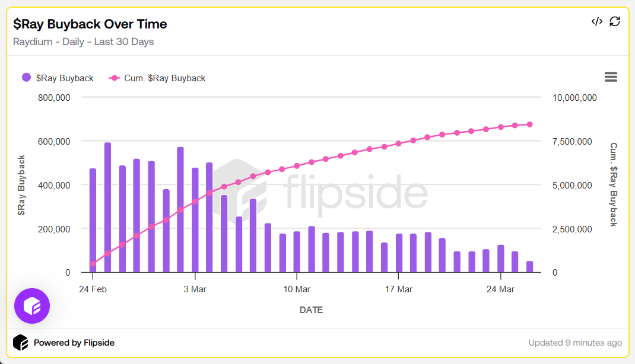Open the chart hamburger menu

coord(611,77)
